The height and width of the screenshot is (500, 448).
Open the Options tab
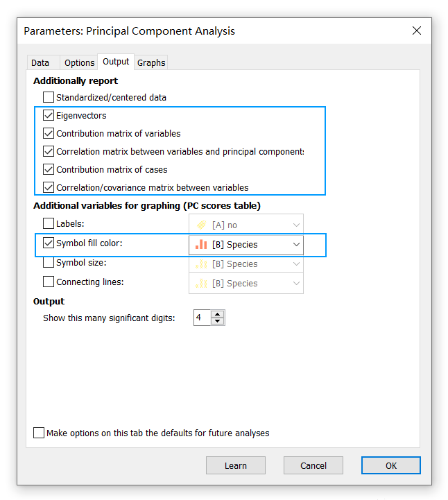(79, 62)
